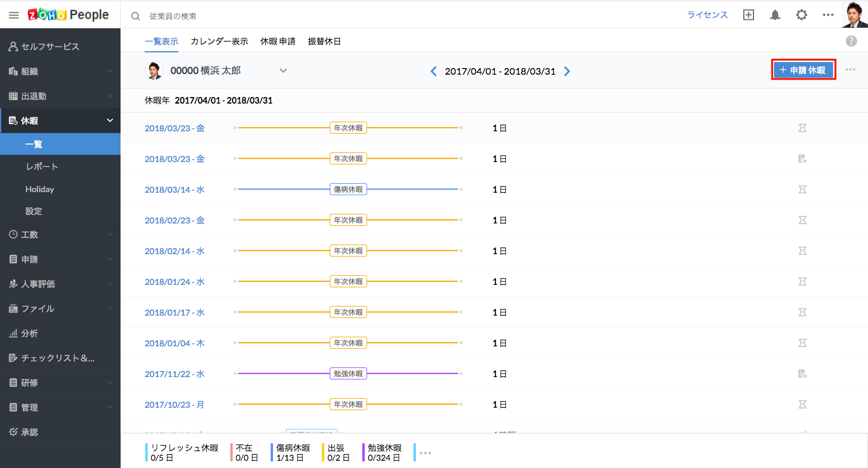Viewport: 868px width, 468px height.
Task: Open the settings gear icon
Action: 801,15
